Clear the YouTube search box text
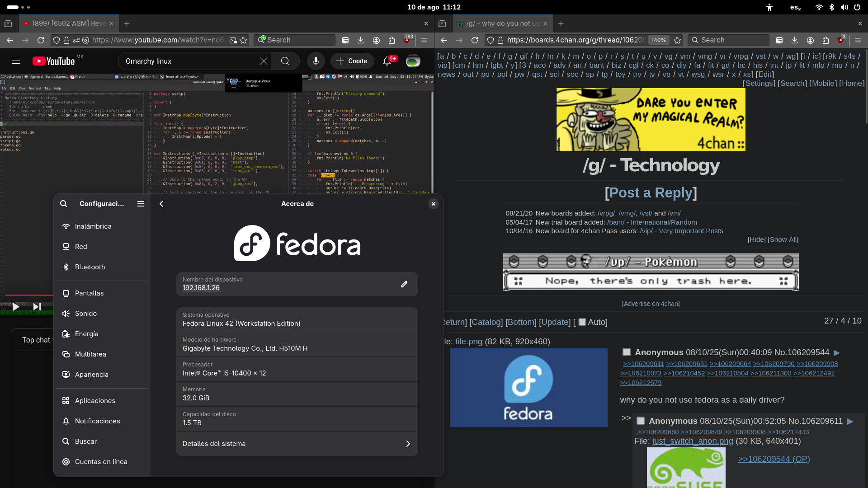The width and height of the screenshot is (868, 488). point(264,61)
